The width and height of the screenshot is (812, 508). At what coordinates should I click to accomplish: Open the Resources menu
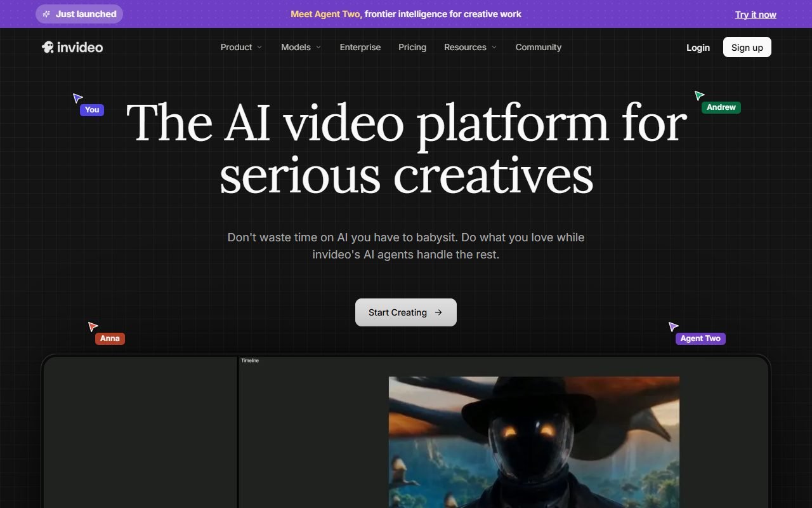point(471,47)
